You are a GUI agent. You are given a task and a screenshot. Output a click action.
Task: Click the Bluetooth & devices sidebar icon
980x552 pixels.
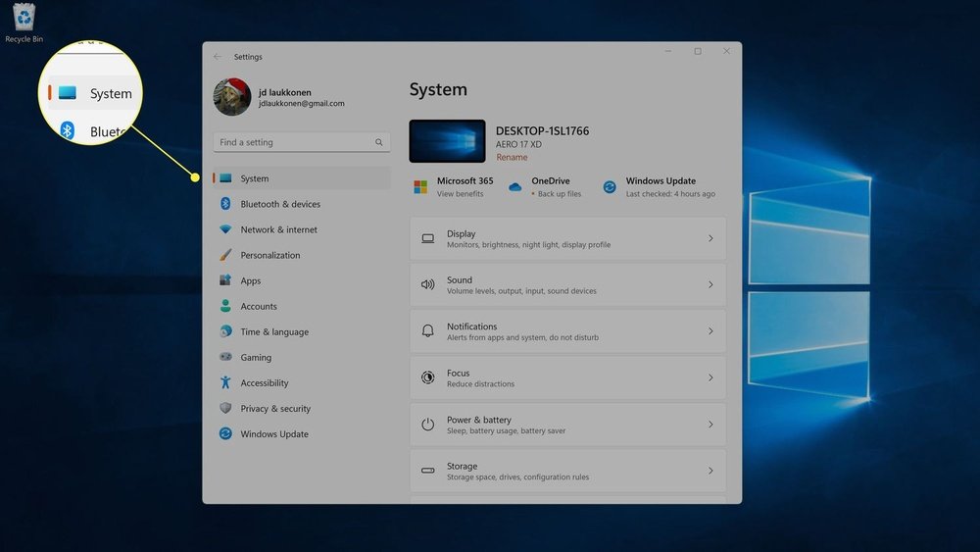[x=225, y=204]
